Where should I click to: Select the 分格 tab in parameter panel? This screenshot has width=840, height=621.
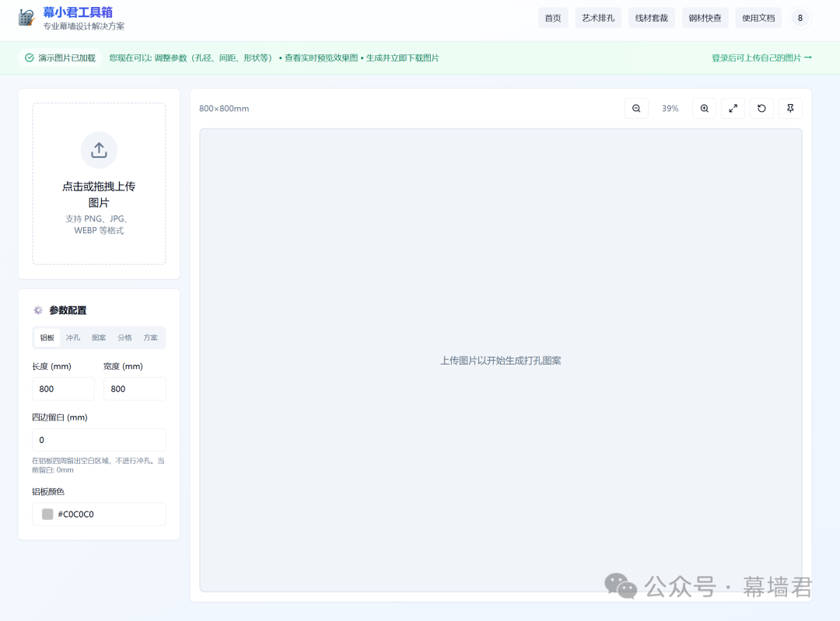tap(124, 337)
